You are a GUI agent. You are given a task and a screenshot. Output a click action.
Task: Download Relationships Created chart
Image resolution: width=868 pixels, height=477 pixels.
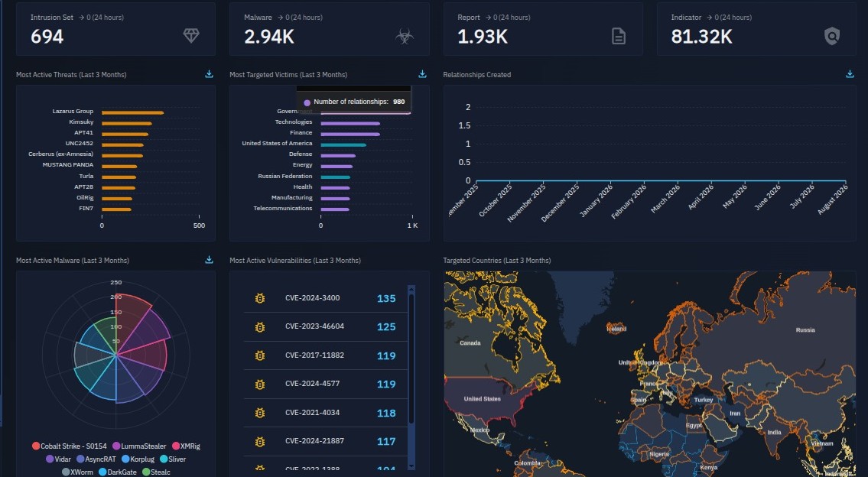850,74
